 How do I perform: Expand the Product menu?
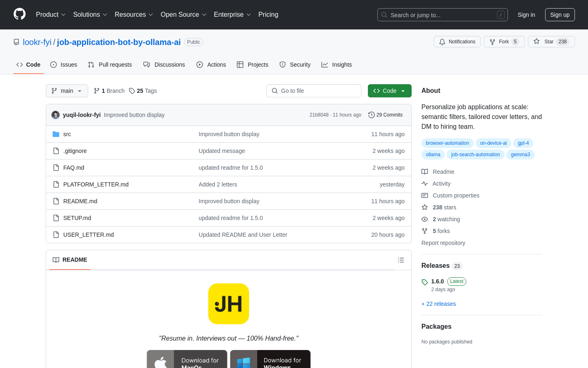pyautogui.click(x=51, y=15)
